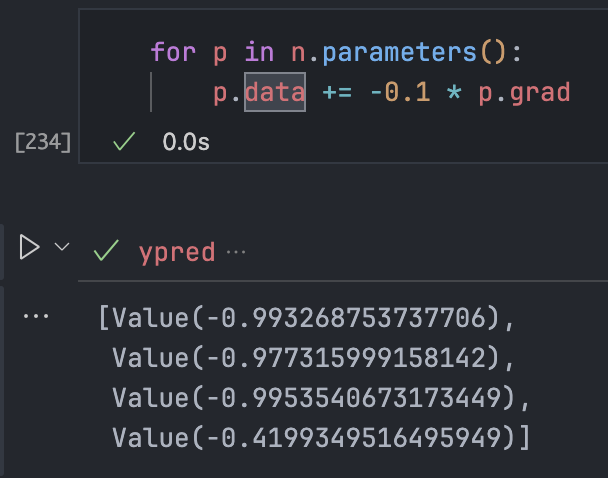The width and height of the screenshot is (608, 478).
Task: Click the '+=' operator in code
Action: pos(338,93)
